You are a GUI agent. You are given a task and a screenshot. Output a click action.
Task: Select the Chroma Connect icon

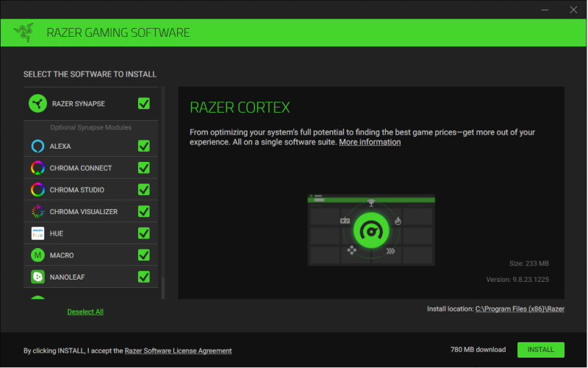[37, 168]
